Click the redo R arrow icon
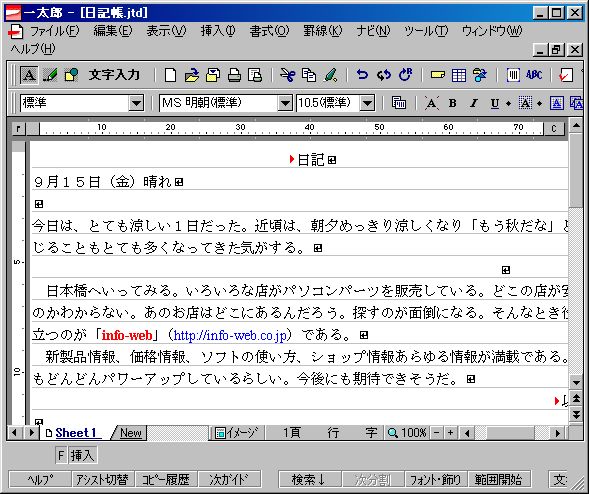Screen dimensions: 589x494 pos(405,75)
